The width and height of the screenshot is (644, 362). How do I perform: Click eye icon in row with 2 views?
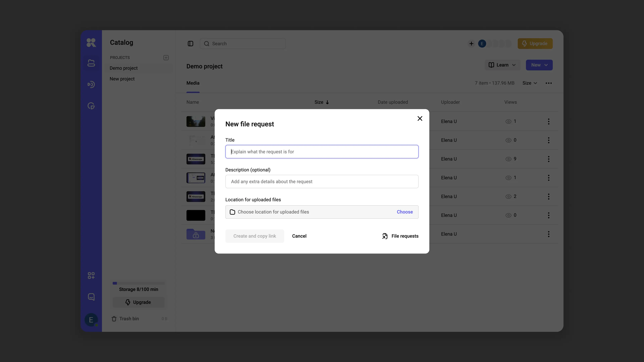click(508, 197)
